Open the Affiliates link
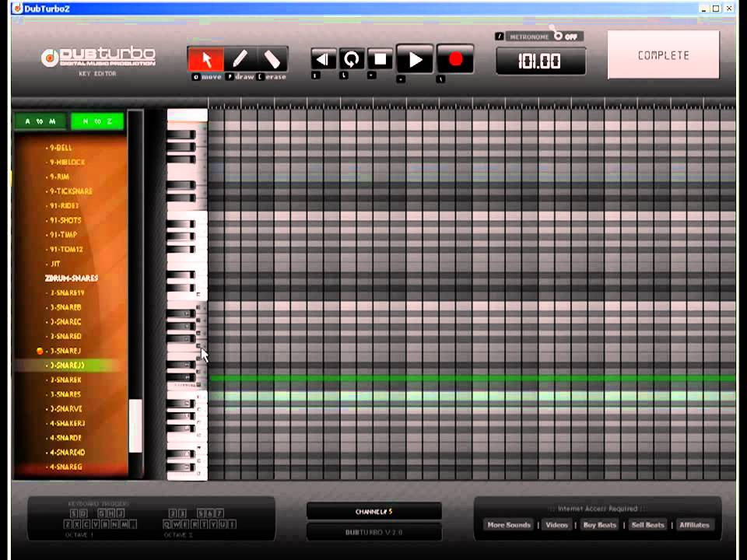This screenshot has height=560, width=747. (694, 525)
